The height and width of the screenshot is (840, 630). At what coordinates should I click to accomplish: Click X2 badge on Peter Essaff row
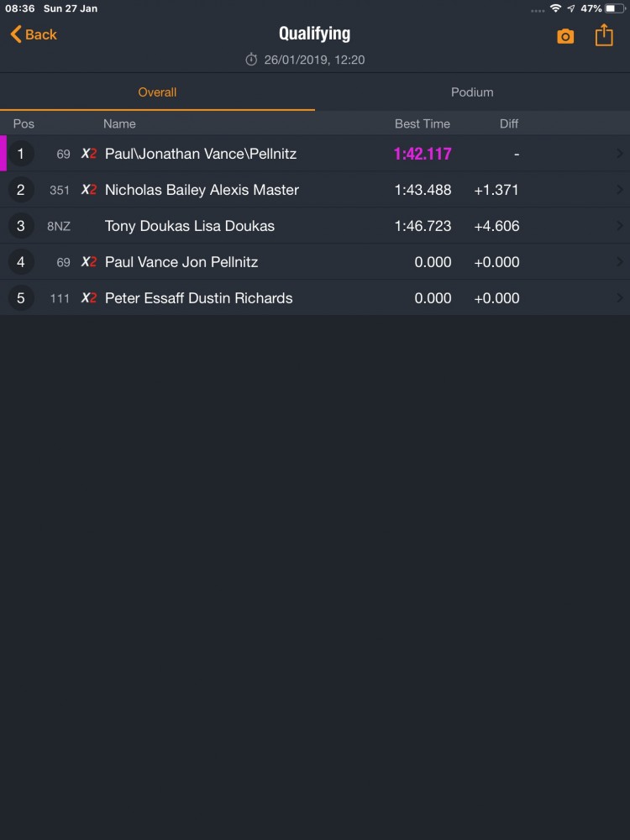pyautogui.click(x=89, y=298)
